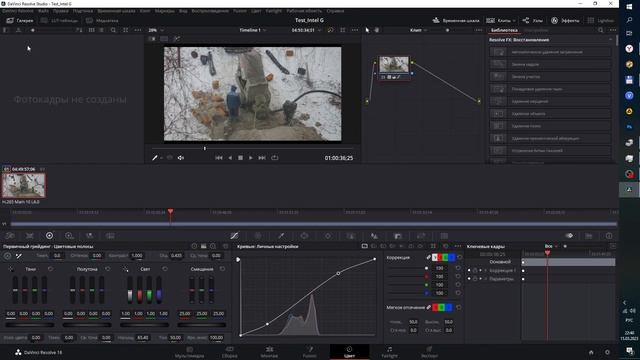Reset the Полутона midtone bars
Screen dimensions: 640x360
pos(108,269)
